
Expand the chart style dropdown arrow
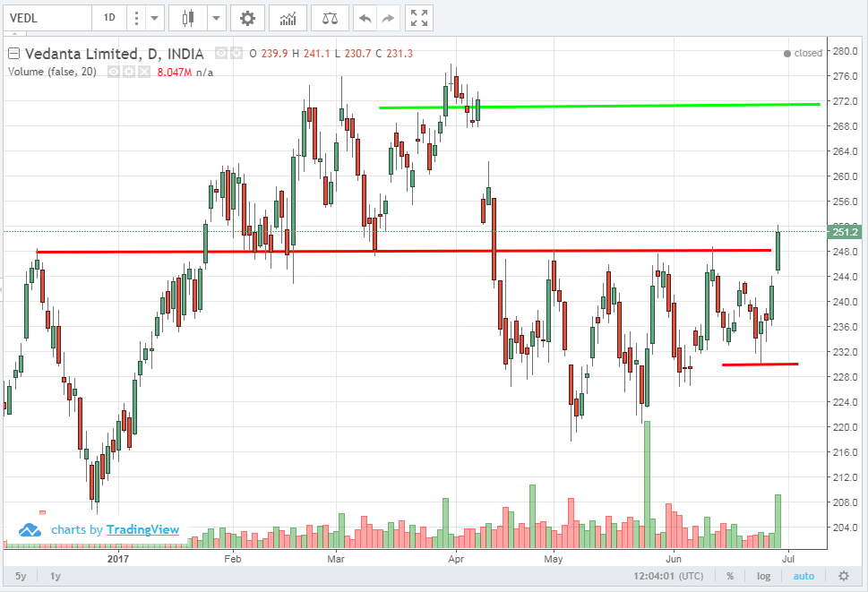point(217,18)
